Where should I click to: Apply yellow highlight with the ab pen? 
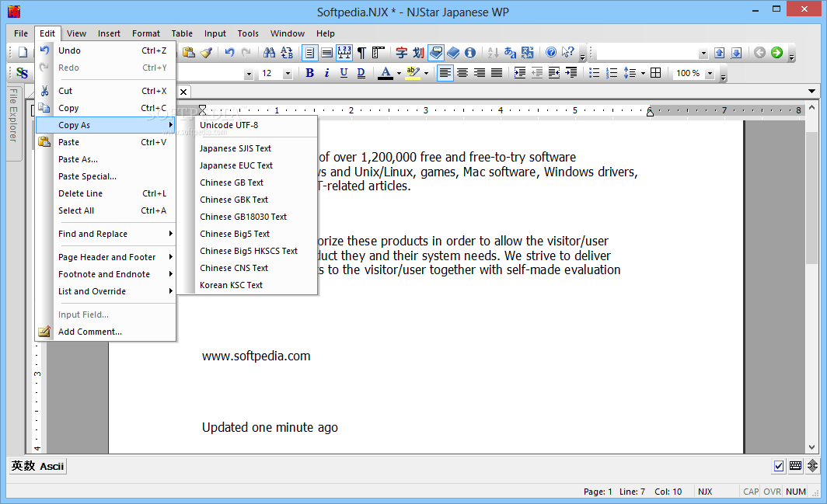click(x=413, y=73)
